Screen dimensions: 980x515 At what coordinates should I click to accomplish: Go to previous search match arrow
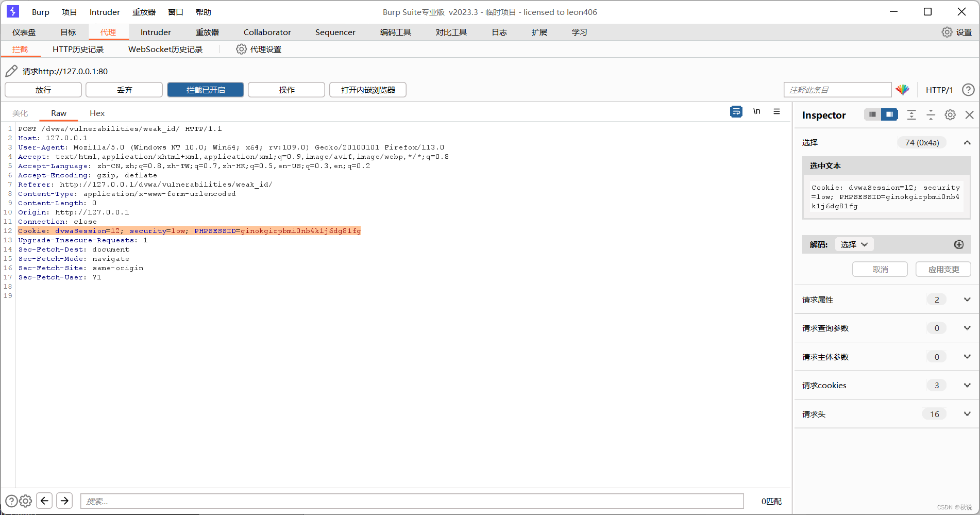pyautogui.click(x=45, y=501)
